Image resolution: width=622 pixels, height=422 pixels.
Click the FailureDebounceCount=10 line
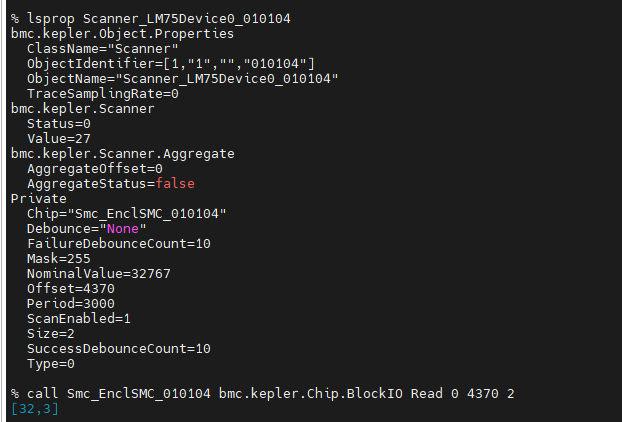(119, 243)
